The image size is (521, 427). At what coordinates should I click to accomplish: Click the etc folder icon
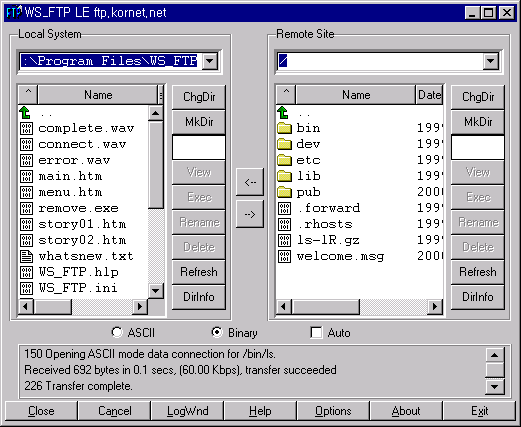(x=284, y=160)
